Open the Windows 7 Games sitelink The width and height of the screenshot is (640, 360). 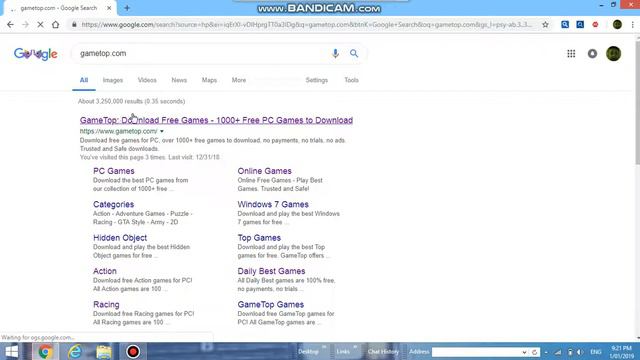point(273,204)
